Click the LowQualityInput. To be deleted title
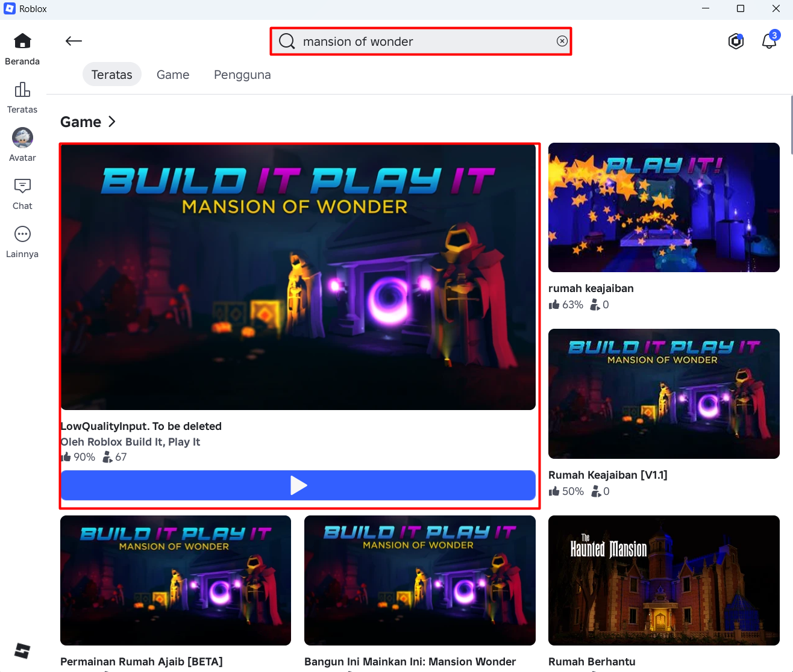 coord(141,426)
